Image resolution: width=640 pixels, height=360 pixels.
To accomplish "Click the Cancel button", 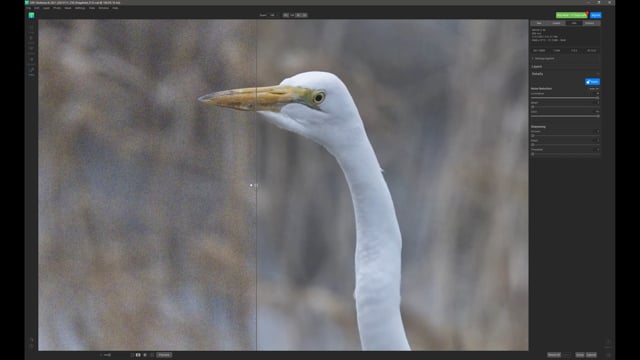I will click(x=591, y=355).
